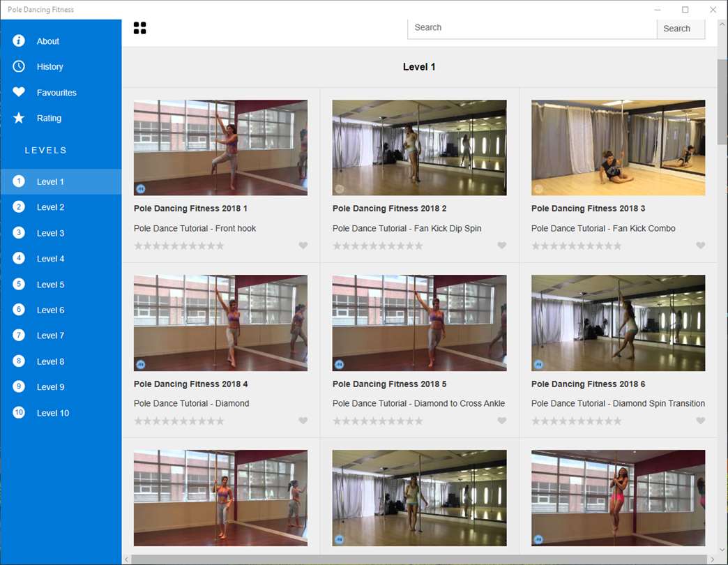Go to Level 10 label

point(53,413)
